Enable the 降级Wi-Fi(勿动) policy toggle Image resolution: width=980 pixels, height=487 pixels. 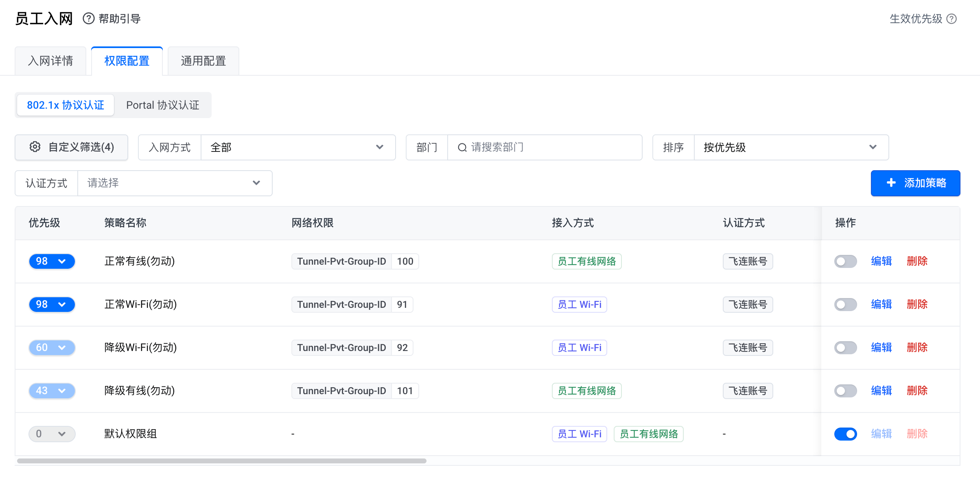click(845, 348)
